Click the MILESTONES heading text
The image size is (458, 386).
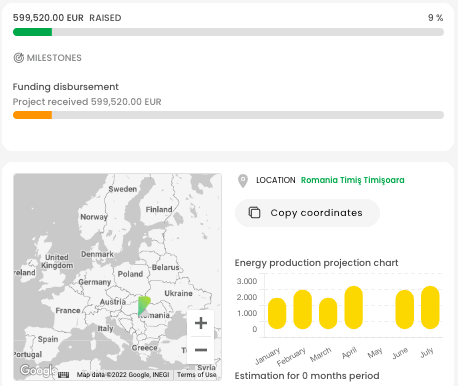tap(54, 58)
